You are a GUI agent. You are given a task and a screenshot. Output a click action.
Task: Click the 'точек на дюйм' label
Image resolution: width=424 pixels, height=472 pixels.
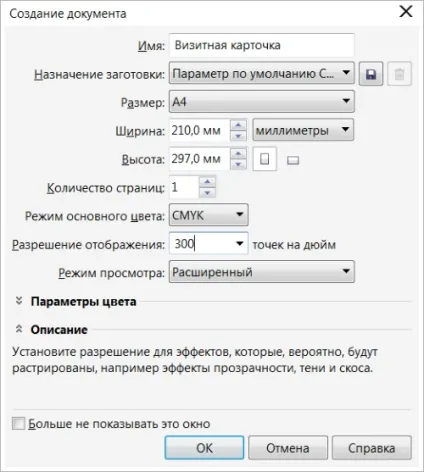(294, 245)
